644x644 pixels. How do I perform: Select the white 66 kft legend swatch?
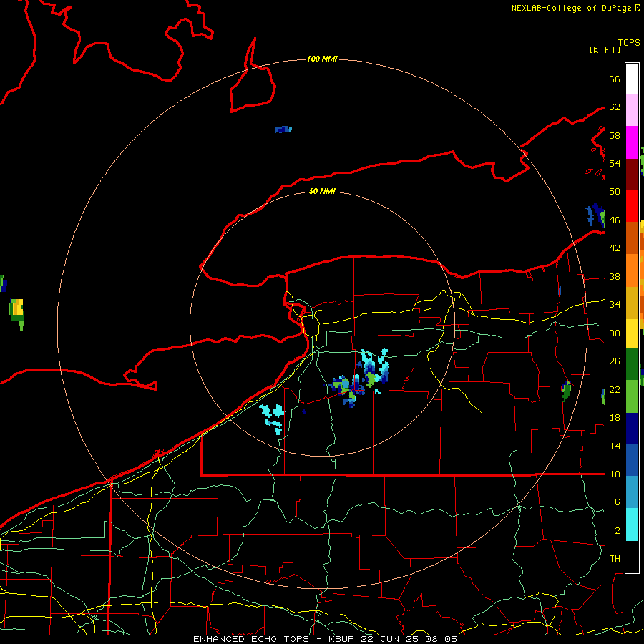coord(632,79)
